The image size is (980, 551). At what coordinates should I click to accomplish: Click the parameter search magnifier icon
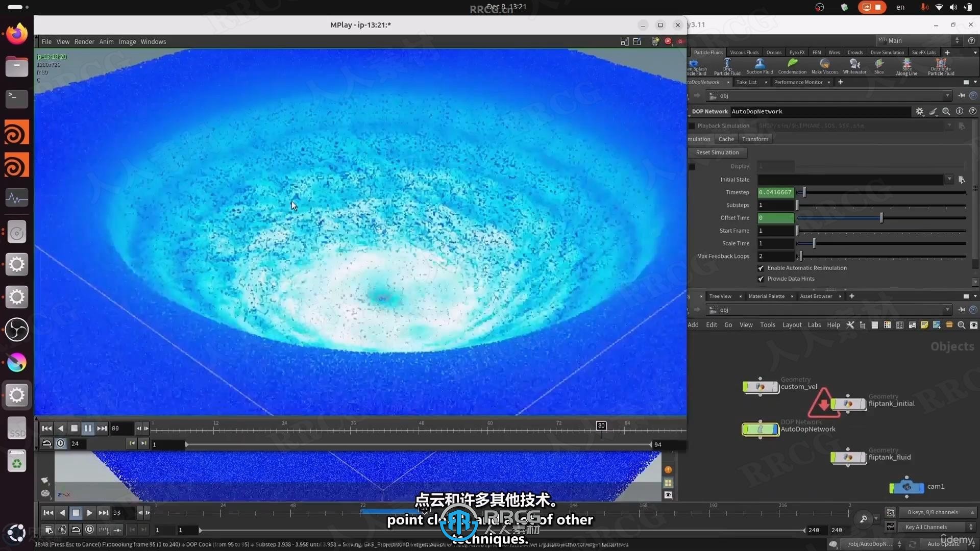(x=946, y=111)
